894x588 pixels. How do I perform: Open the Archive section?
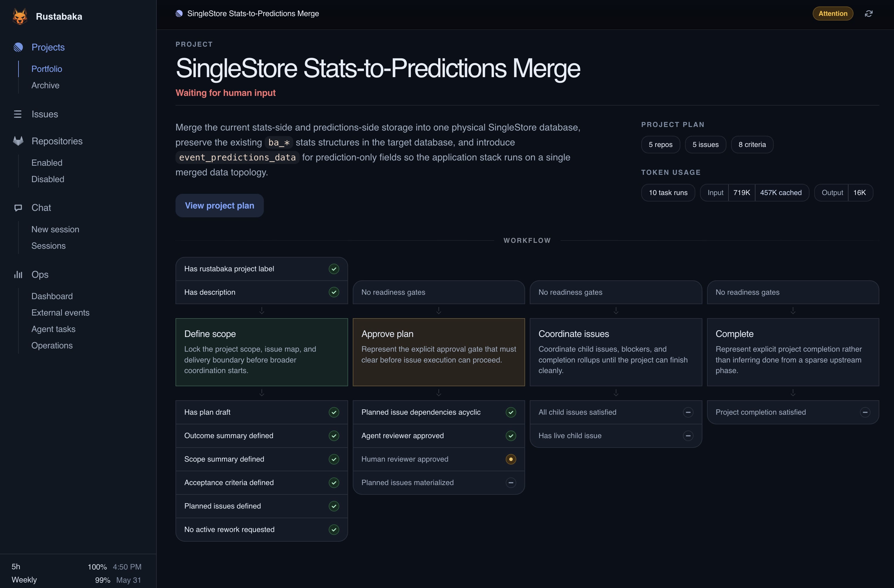tap(45, 86)
